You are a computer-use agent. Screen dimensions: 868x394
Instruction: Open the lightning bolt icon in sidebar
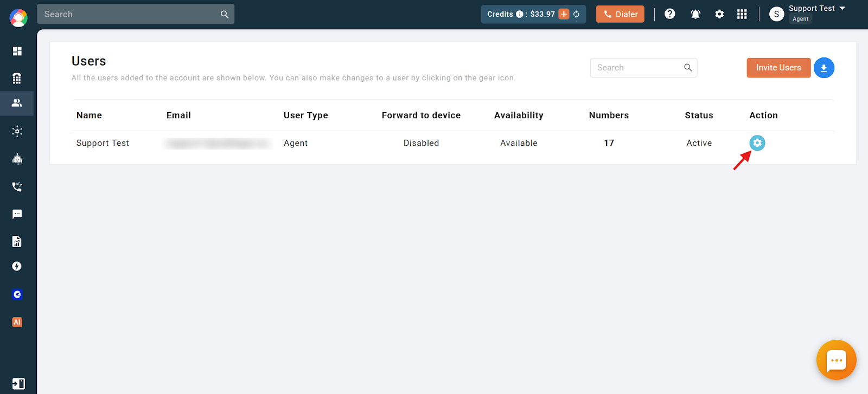click(17, 266)
